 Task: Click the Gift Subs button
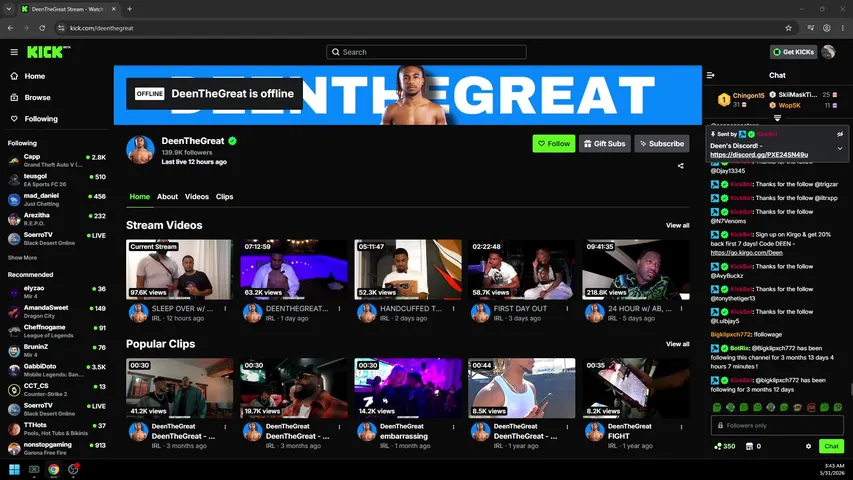click(x=604, y=144)
